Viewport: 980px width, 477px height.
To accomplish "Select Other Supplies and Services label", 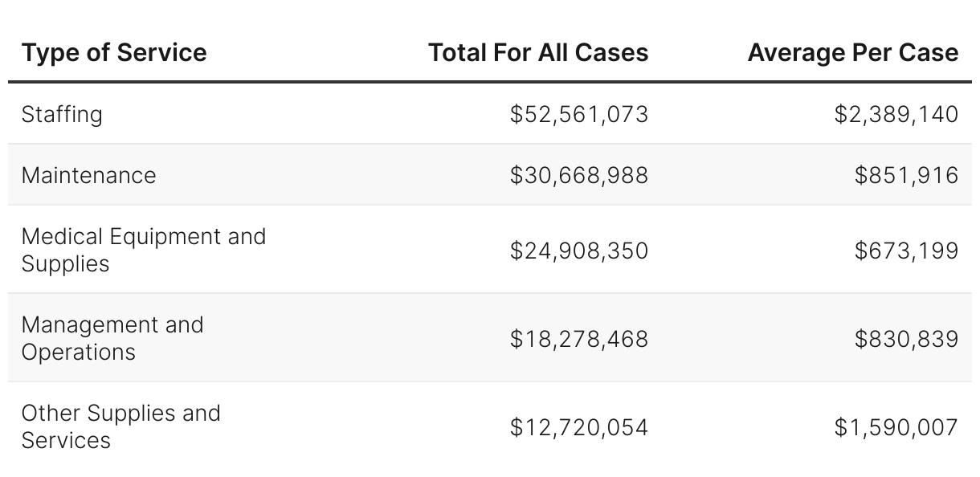I will click(x=120, y=426).
